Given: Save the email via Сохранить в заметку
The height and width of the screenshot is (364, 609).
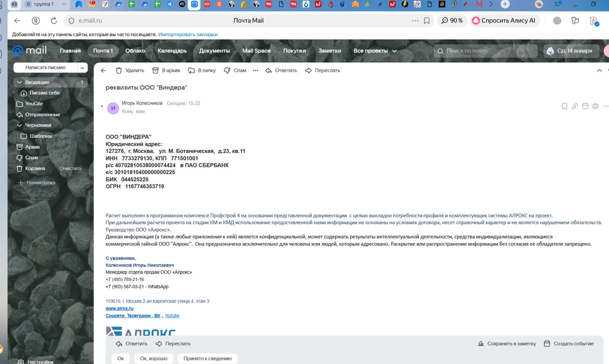Looking at the screenshot, I should 507,344.
